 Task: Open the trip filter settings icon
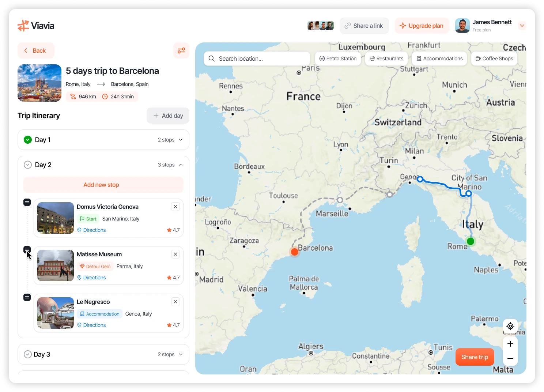[181, 50]
